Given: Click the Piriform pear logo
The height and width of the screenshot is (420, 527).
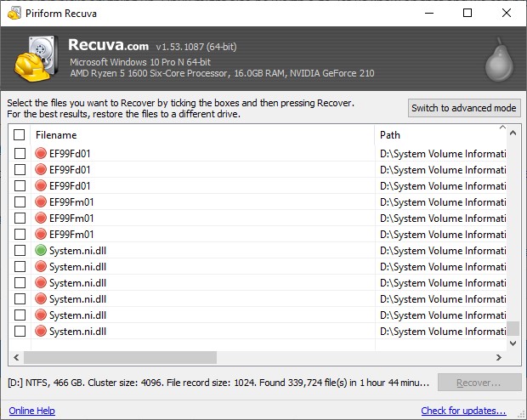Looking at the screenshot, I should pos(499,60).
